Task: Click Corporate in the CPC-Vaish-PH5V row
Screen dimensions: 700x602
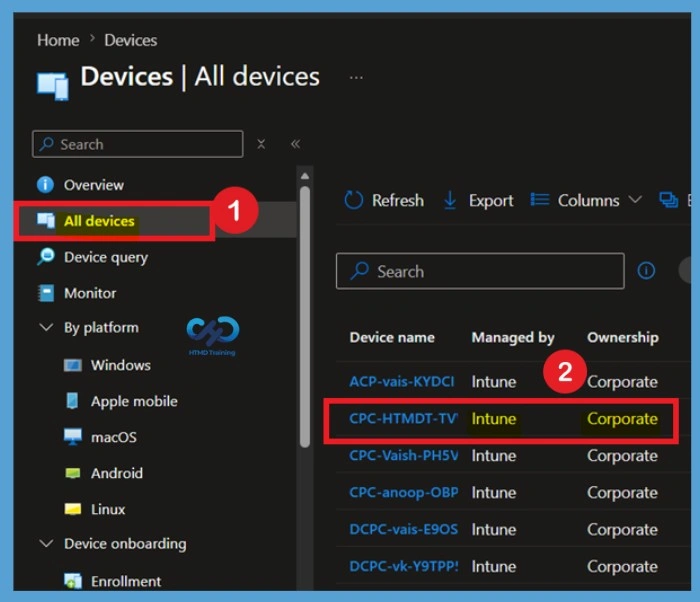Action: [622, 456]
